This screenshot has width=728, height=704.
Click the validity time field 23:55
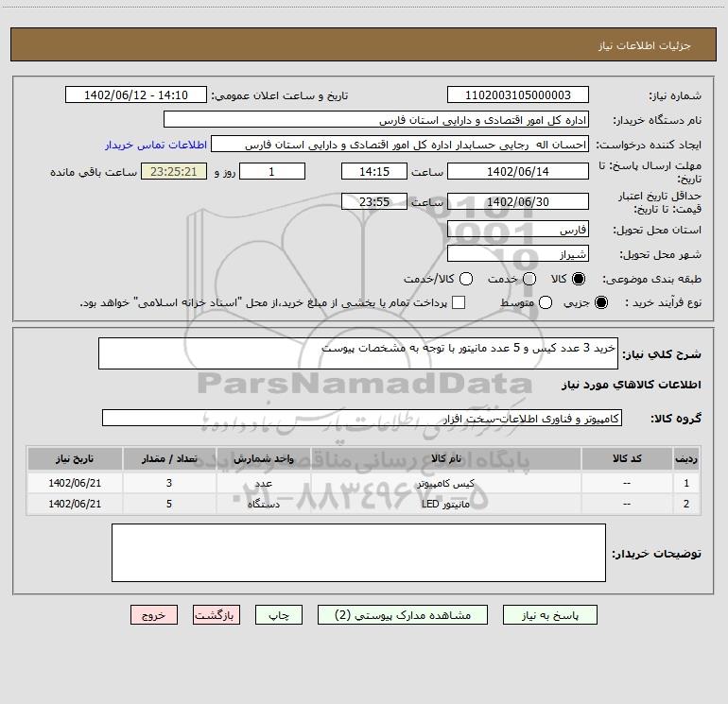point(374,201)
